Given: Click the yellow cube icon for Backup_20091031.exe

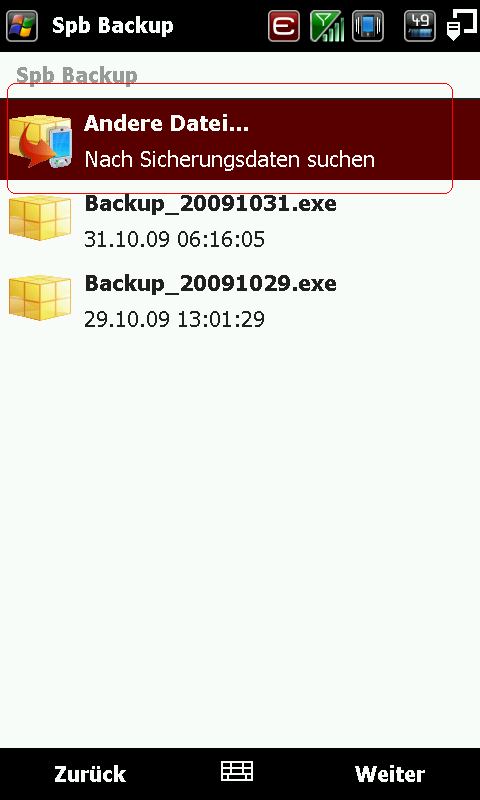Looking at the screenshot, I should [40, 217].
